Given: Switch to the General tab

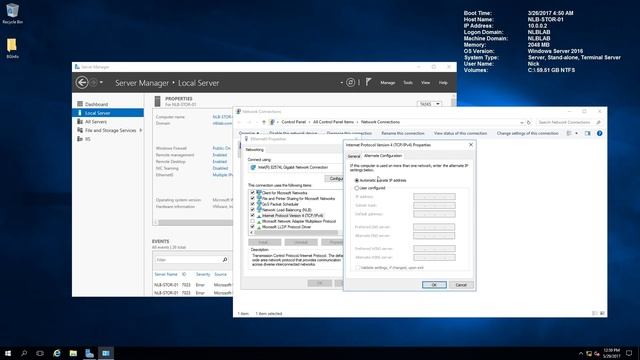Looking at the screenshot, I should (x=353, y=156).
